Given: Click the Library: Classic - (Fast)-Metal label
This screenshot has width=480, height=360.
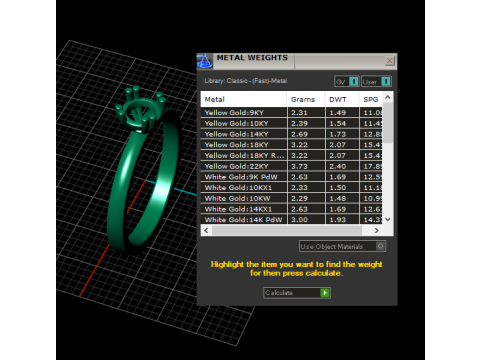Looking at the screenshot, I should click(x=246, y=81).
